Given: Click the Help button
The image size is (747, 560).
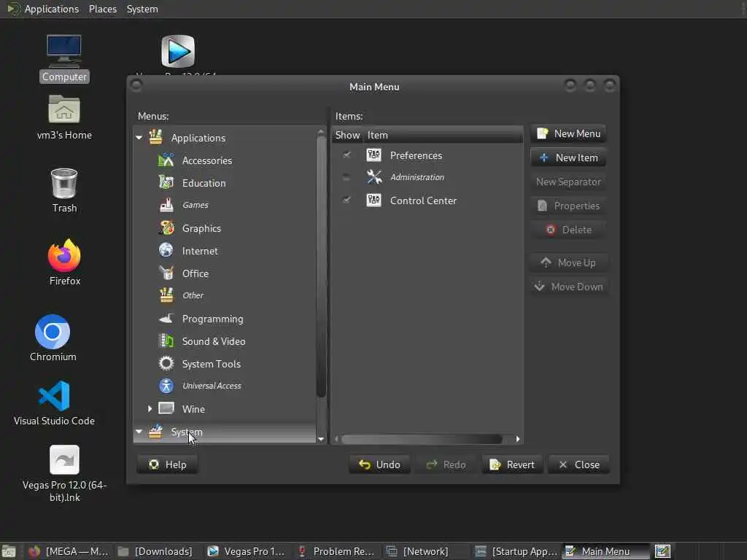Looking at the screenshot, I should point(167,464).
